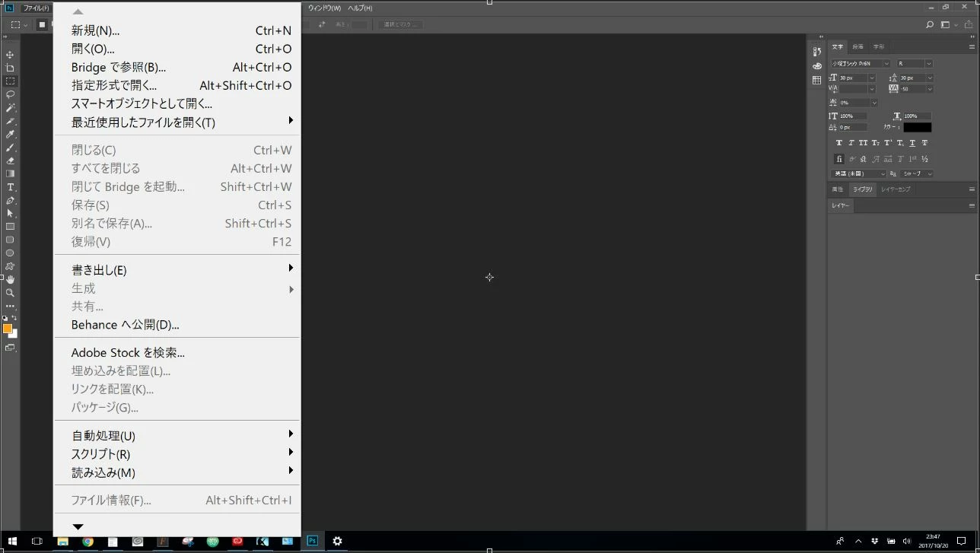The image size is (980, 553).
Task: Toggle Faux Italic text style
Action: pyautogui.click(x=851, y=143)
